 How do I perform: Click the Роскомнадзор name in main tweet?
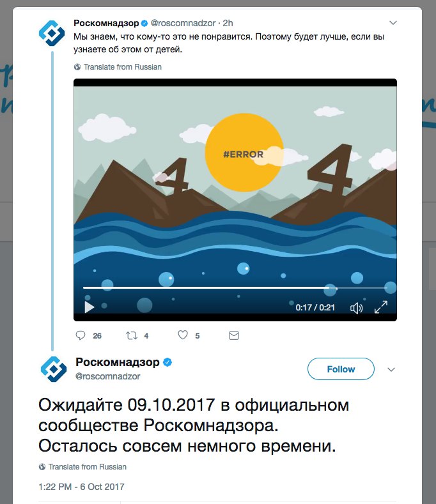(x=118, y=362)
